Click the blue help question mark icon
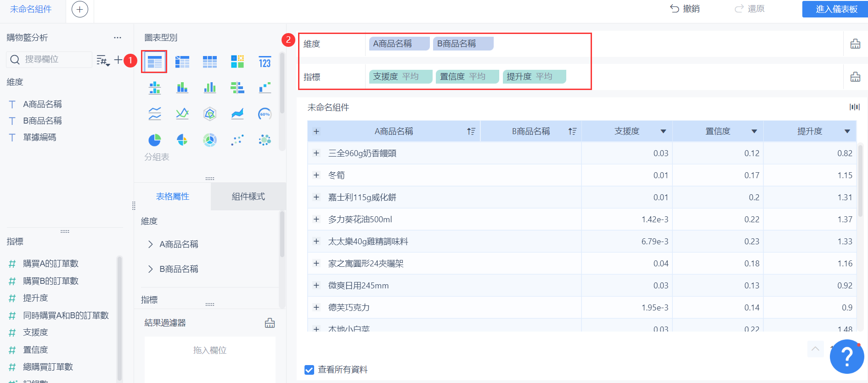Screen dimensions: 868x383 [847, 356]
